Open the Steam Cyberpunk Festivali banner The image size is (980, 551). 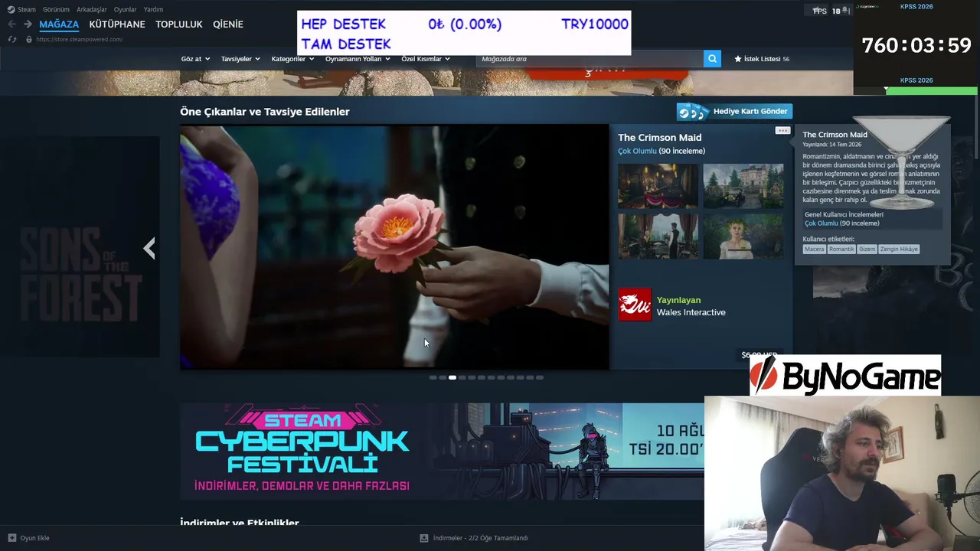click(x=443, y=452)
